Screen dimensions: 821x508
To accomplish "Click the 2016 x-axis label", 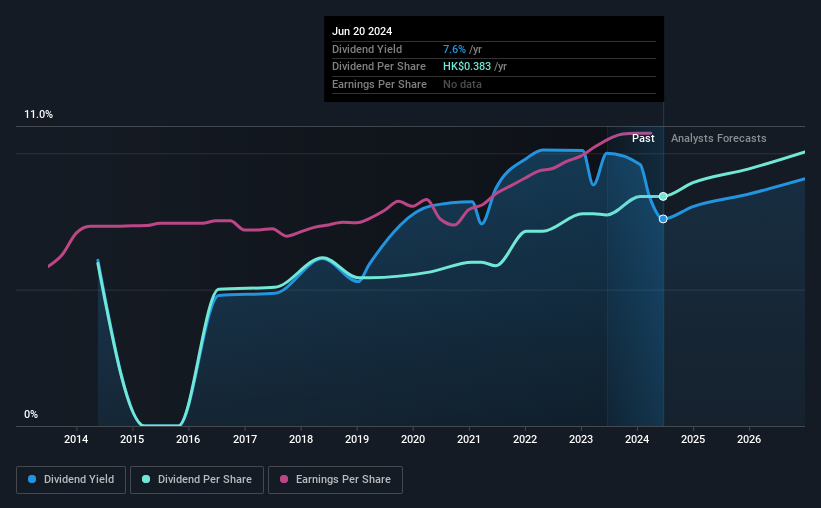I will (188, 439).
